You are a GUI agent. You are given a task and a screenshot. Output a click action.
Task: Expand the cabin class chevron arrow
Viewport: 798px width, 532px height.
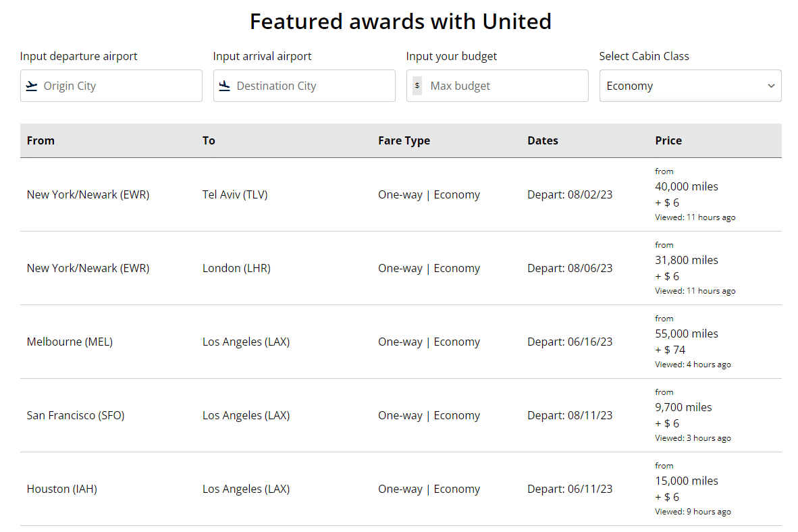coord(771,86)
